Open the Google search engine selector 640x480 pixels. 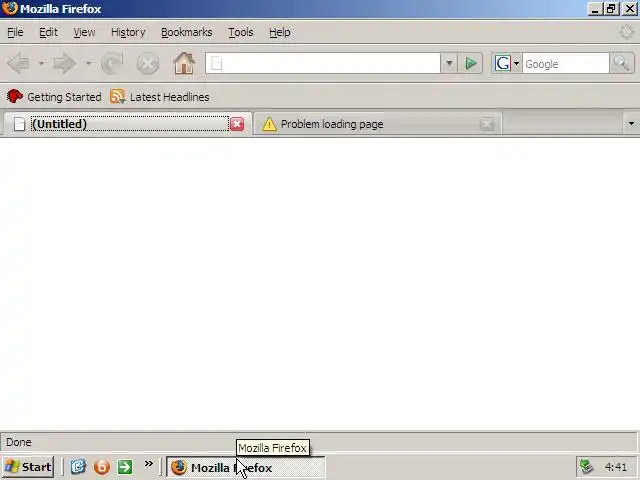click(507, 63)
